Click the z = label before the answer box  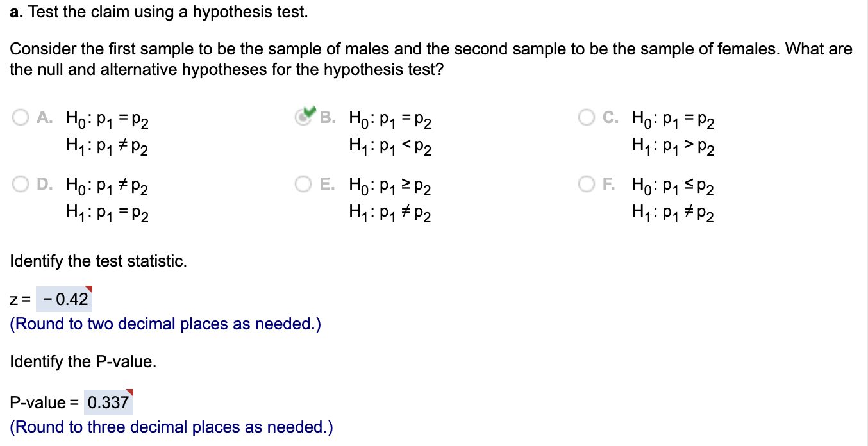pyautogui.click(x=19, y=298)
